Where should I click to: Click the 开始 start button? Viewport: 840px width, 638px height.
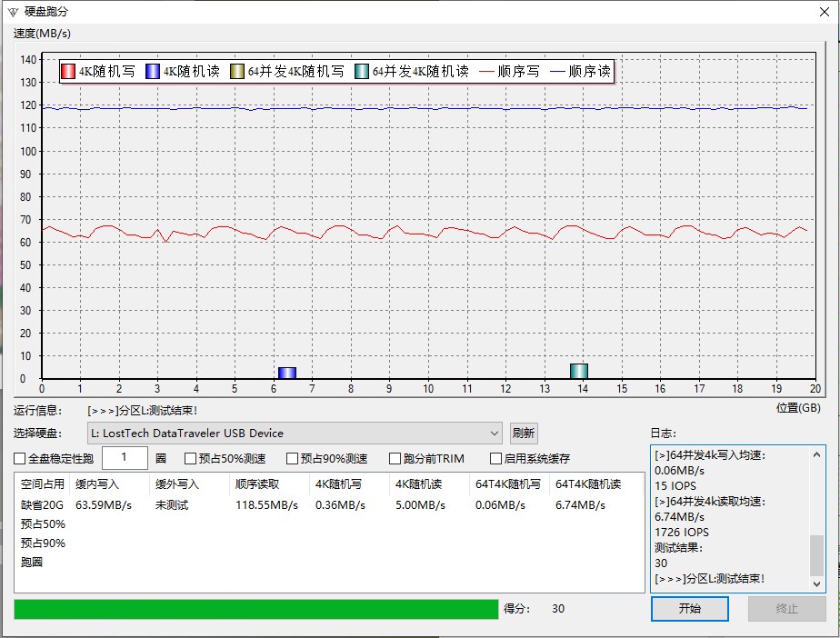[x=689, y=609]
